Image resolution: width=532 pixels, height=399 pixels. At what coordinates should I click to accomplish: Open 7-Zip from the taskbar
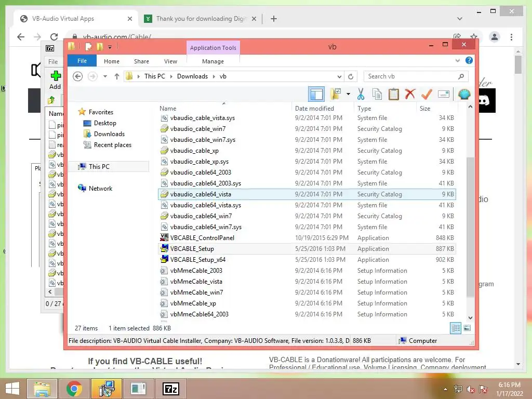[x=170, y=389]
